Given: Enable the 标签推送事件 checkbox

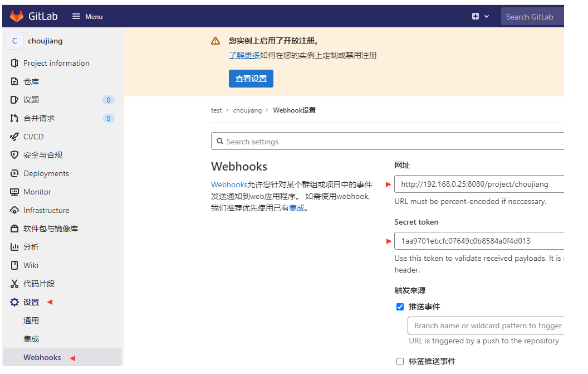Looking at the screenshot, I should [x=400, y=361].
